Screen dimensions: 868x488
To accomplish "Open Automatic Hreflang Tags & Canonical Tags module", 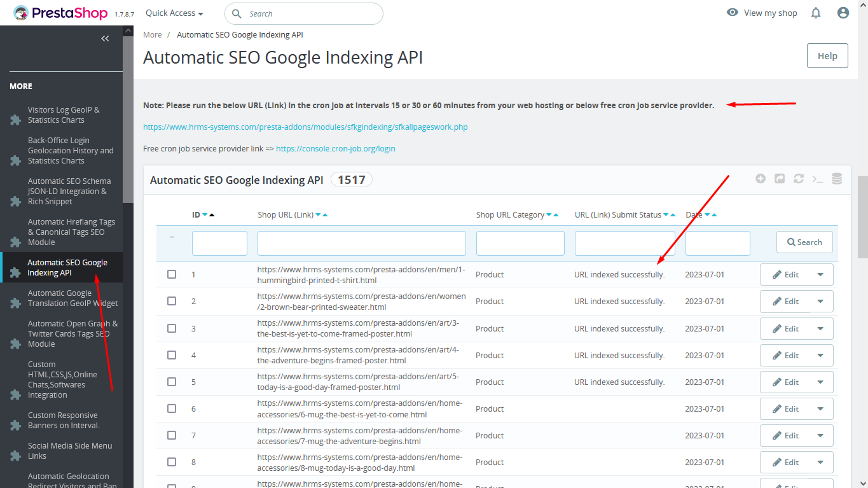I will pyautogui.click(x=61, y=232).
